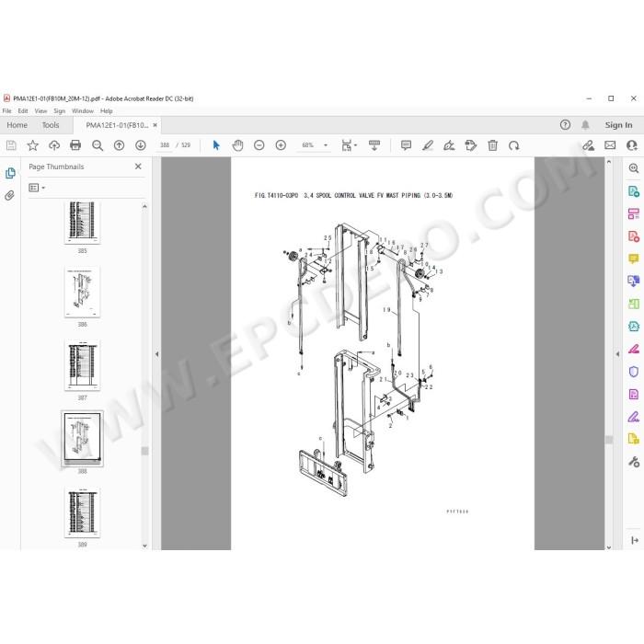644x644 pixels.
Task: Switch to the Tools tab
Action: 51,125
